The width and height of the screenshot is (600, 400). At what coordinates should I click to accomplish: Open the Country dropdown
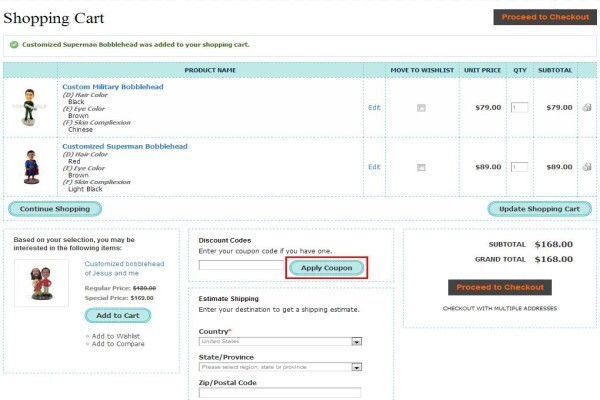pyautogui.click(x=280, y=341)
